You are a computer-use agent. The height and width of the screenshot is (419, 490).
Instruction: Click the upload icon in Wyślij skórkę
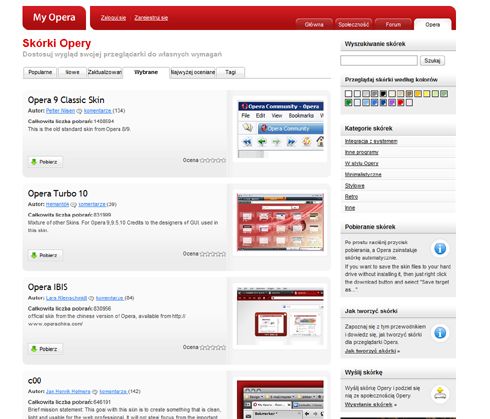click(440, 394)
